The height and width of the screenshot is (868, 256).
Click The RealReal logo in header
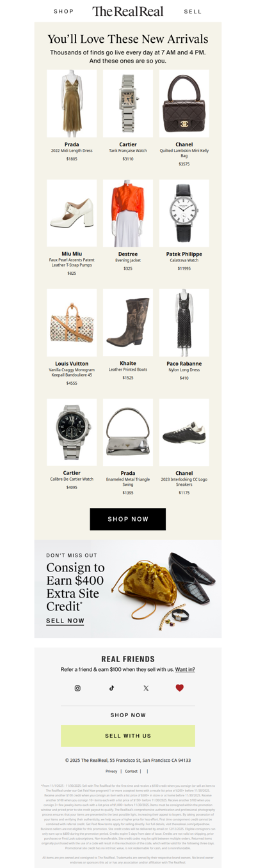pyautogui.click(x=128, y=11)
